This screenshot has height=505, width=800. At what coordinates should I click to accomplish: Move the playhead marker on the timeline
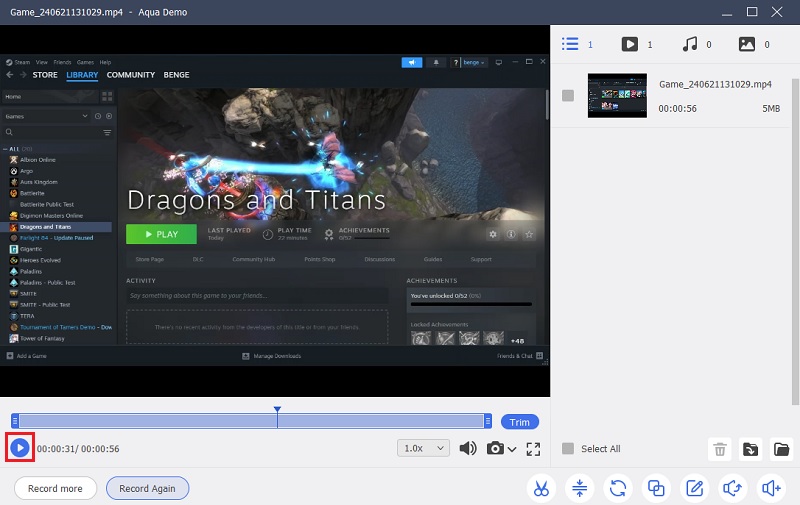point(277,410)
